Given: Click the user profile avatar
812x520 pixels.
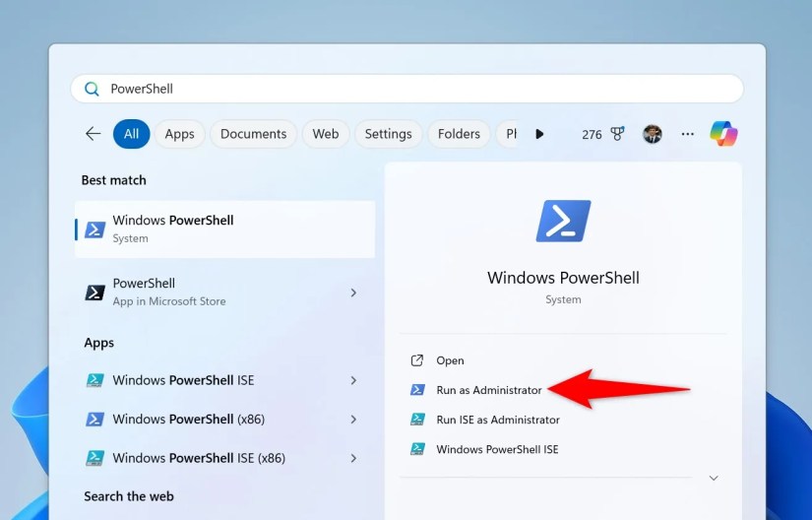Looking at the screenshot, I should [x=652, y=134].
